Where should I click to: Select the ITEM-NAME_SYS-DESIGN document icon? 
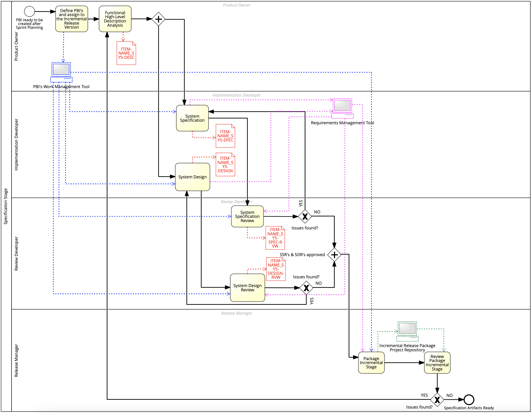[225, 165]
